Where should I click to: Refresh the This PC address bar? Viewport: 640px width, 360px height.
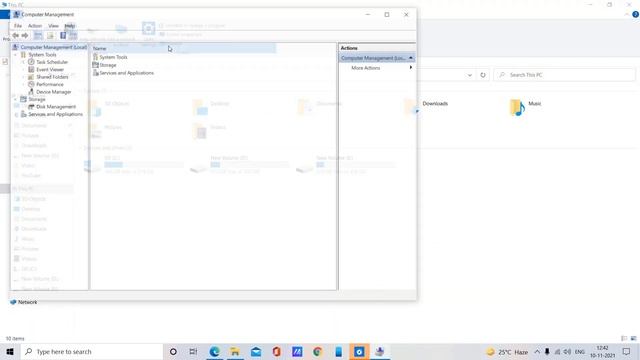pos(483,75)
